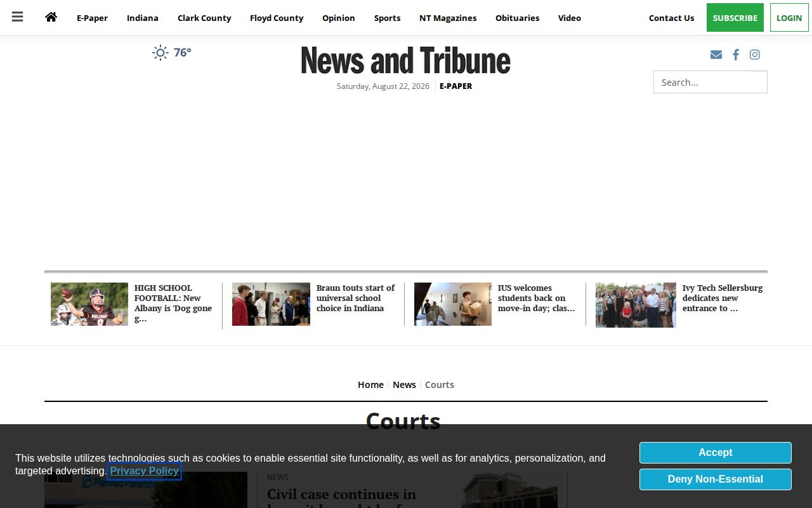Read the IUS welcomes students headline
Image resolution: width=812 pixels, height=508 pixels.
(537, 298)
